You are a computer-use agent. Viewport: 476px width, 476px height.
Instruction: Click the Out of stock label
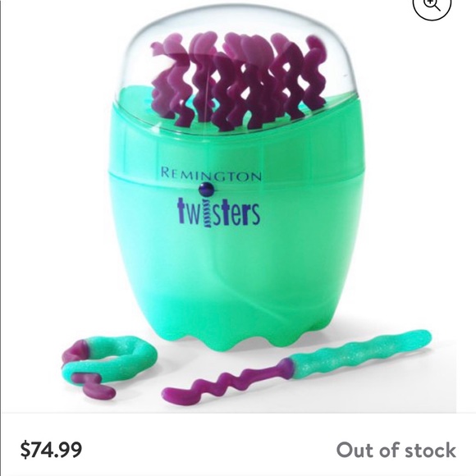[396, 450]
